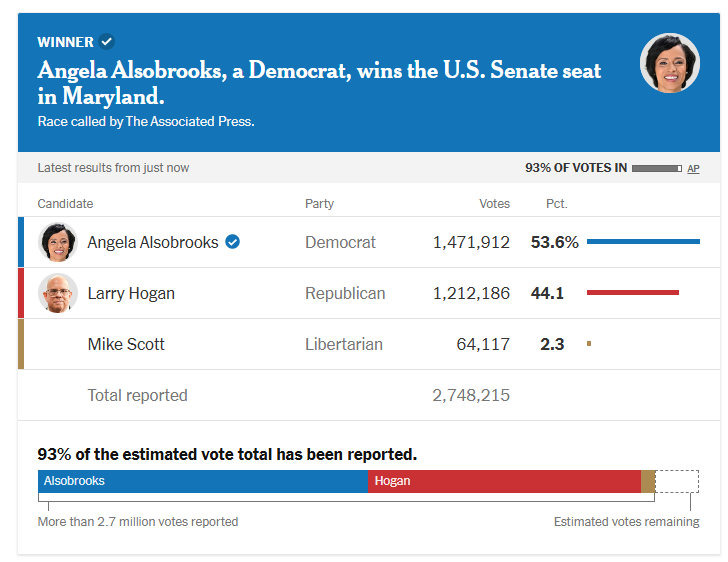Click Hogan's red percentage bar
Screen dimensions: 728x562
coord(633,292)
